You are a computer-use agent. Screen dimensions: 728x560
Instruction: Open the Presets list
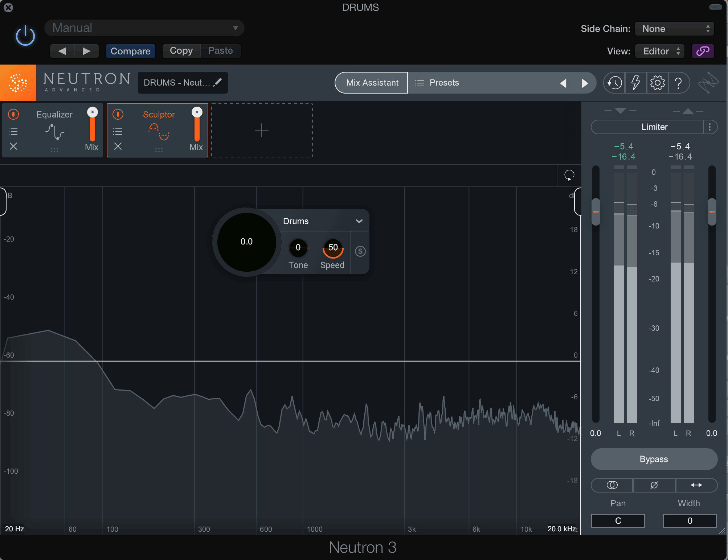(437, 83)
